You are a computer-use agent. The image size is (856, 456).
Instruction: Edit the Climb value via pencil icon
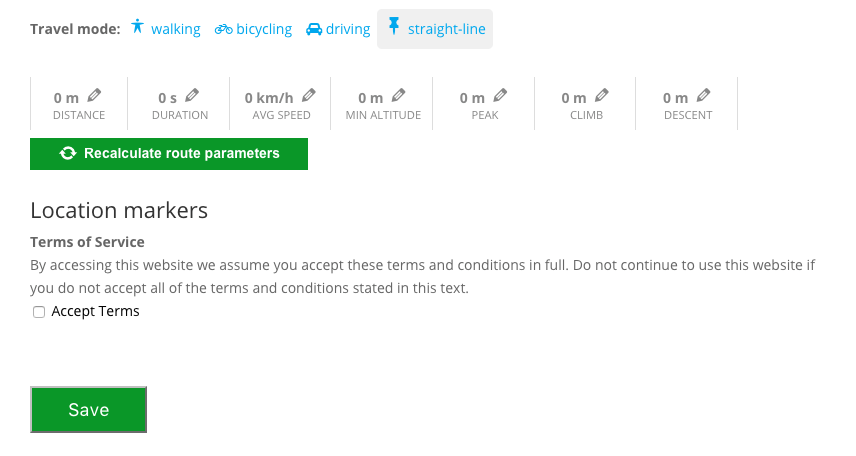pyautogui.click(x=601, y=95)
